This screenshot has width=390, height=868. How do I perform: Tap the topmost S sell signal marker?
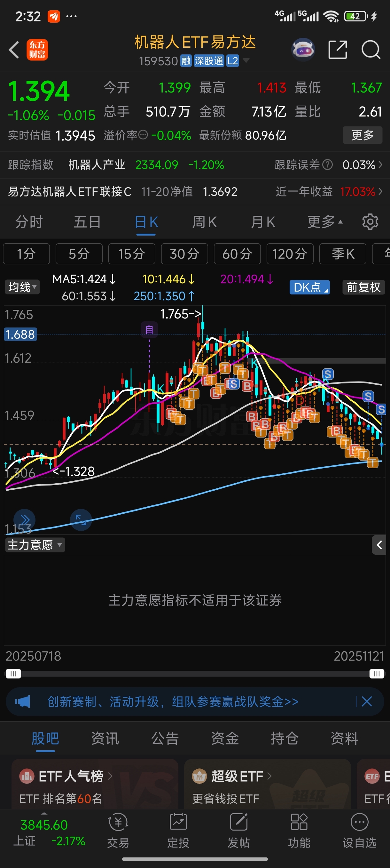point(328,374)
